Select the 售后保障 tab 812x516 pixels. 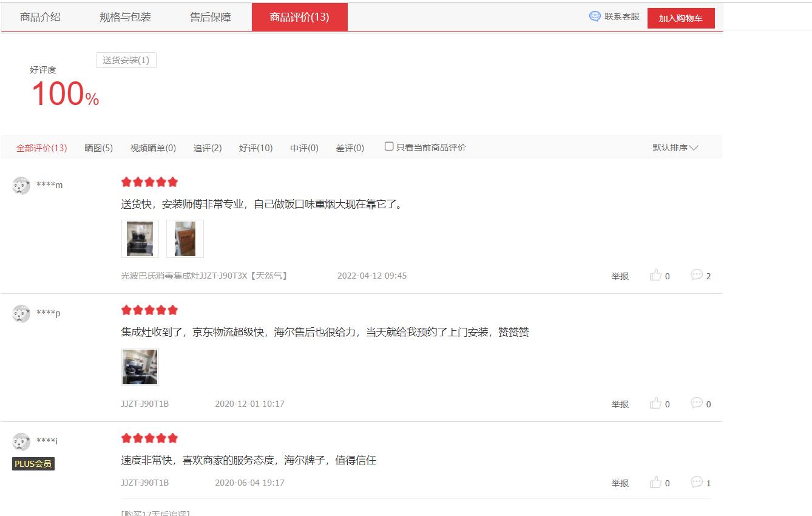point(210,17)
